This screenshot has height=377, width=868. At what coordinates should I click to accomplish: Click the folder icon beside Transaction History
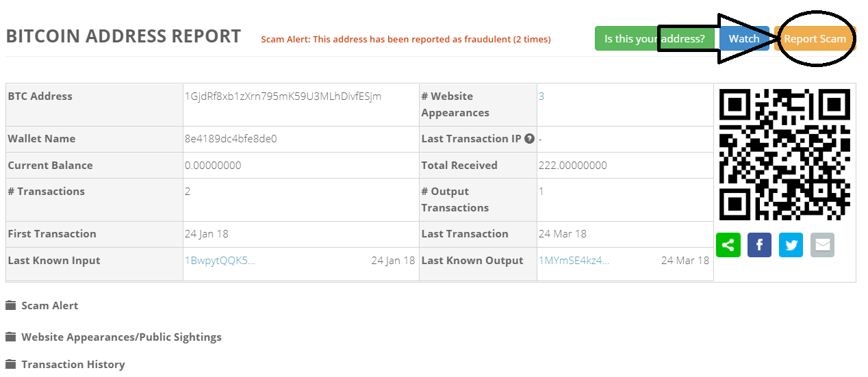click(x=10, y=364)
